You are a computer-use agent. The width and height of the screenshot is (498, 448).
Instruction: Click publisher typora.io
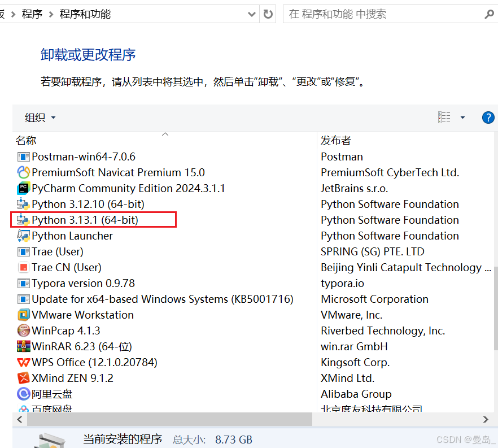(342, 284)
